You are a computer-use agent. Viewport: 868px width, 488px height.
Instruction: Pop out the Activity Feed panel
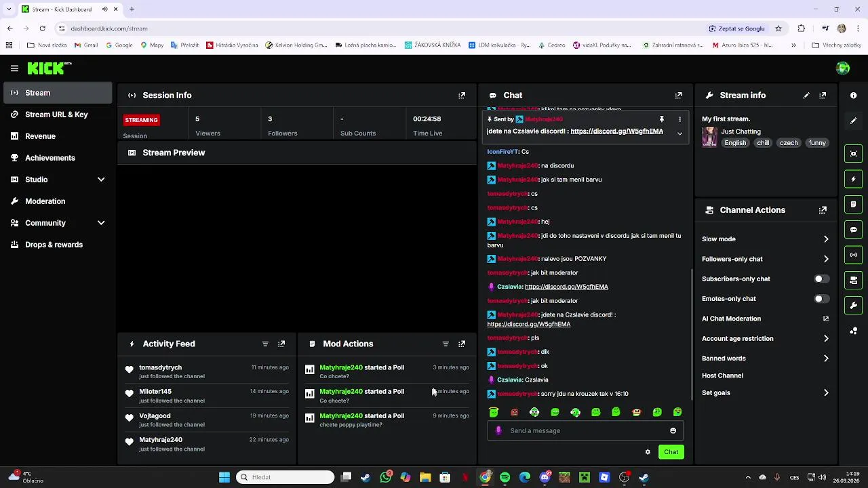[x=281, y=344]
